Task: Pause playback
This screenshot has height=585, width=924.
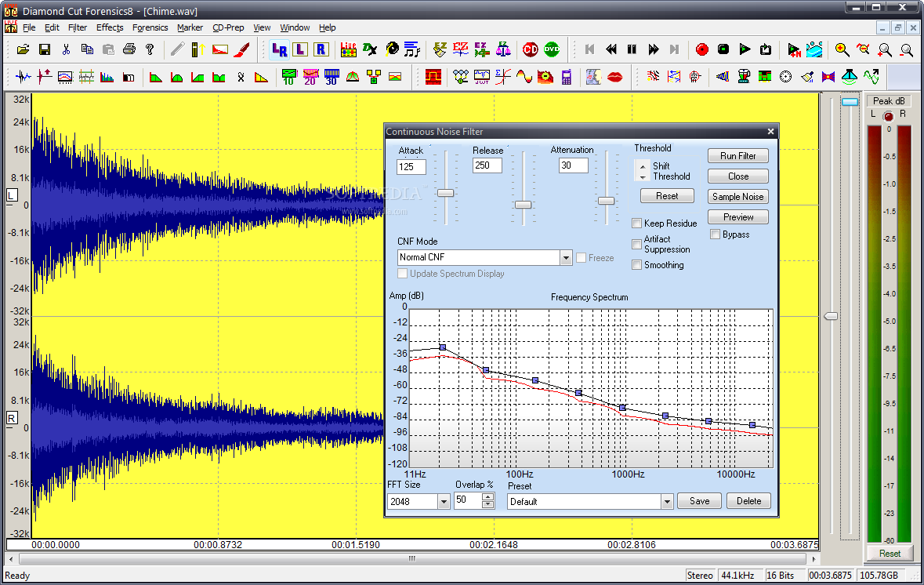Action: tap(632, 49)
